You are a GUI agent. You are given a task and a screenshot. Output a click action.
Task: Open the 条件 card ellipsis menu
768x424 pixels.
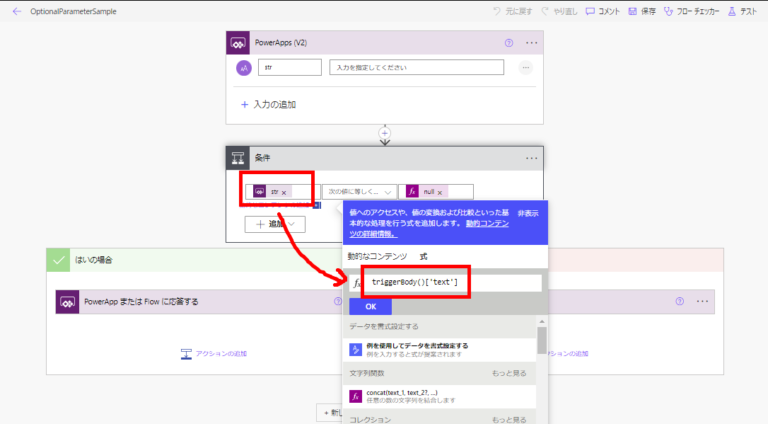pyautogui.click(x=532, y=158)
